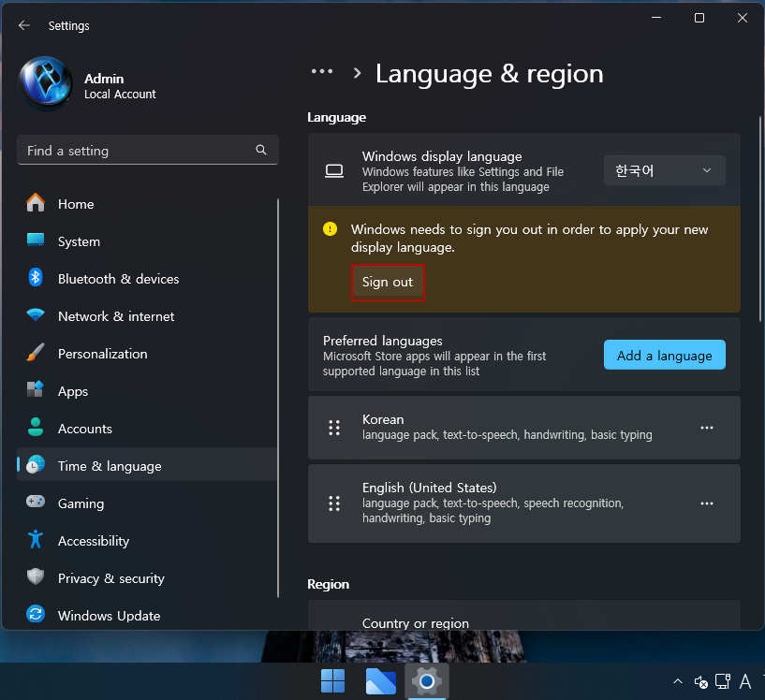This screenshot has width=765, height=700.
Task: Click the content area vertical scrollbar
Action: point(759,219)
